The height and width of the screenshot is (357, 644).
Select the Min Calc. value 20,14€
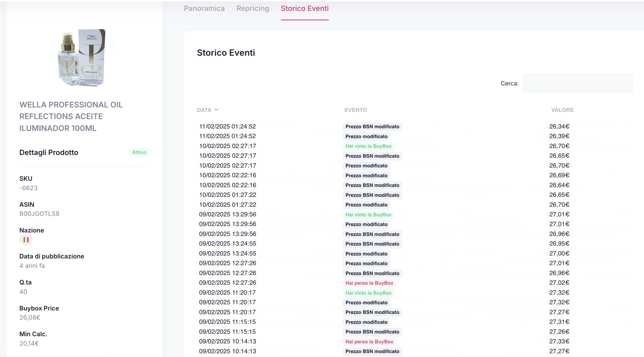tap(29, 343)
